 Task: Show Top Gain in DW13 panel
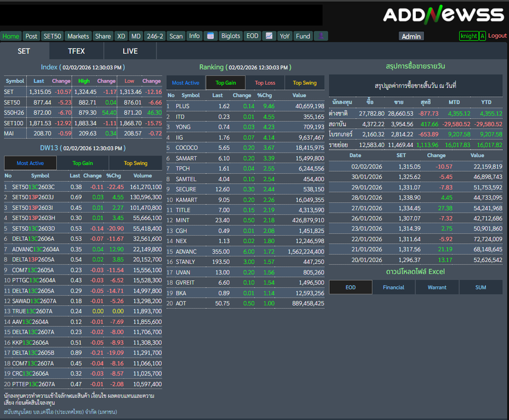pyautogui.click(x=82, y=163)
